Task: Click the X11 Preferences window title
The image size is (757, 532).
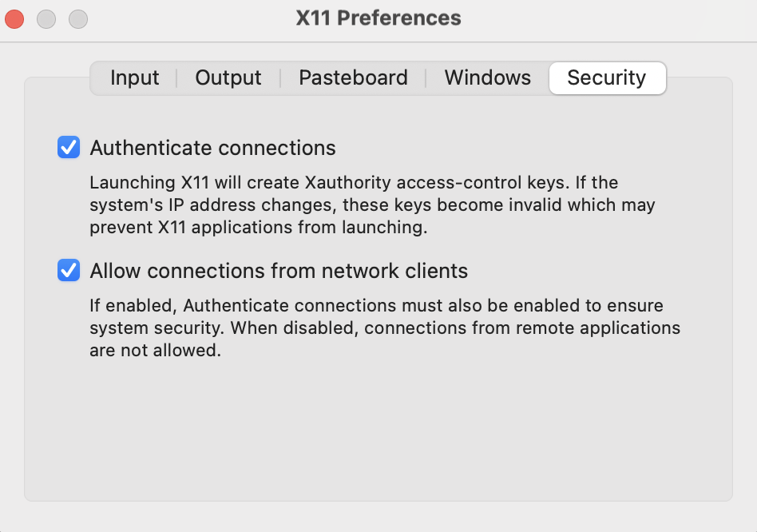Action: tap(378, 18)
